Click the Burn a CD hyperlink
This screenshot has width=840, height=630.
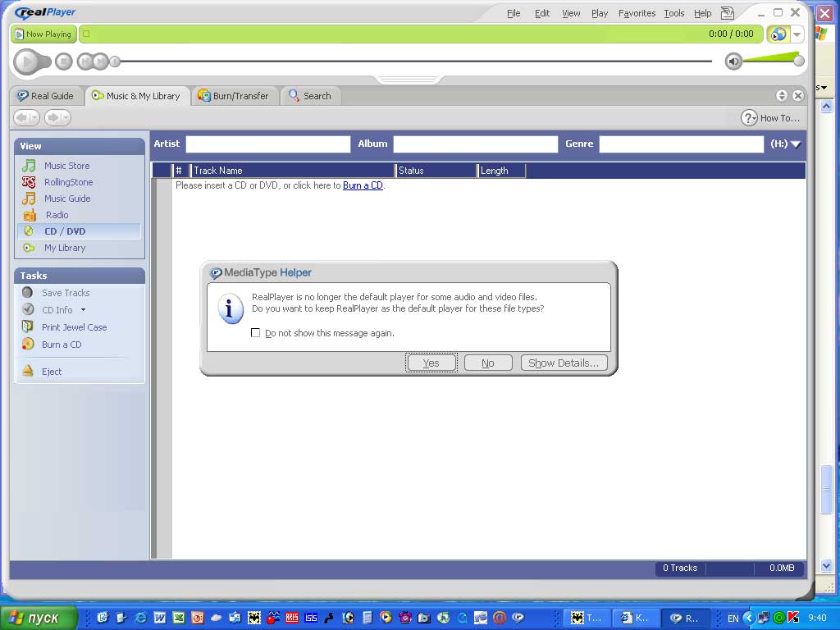(x=363, y=185)
